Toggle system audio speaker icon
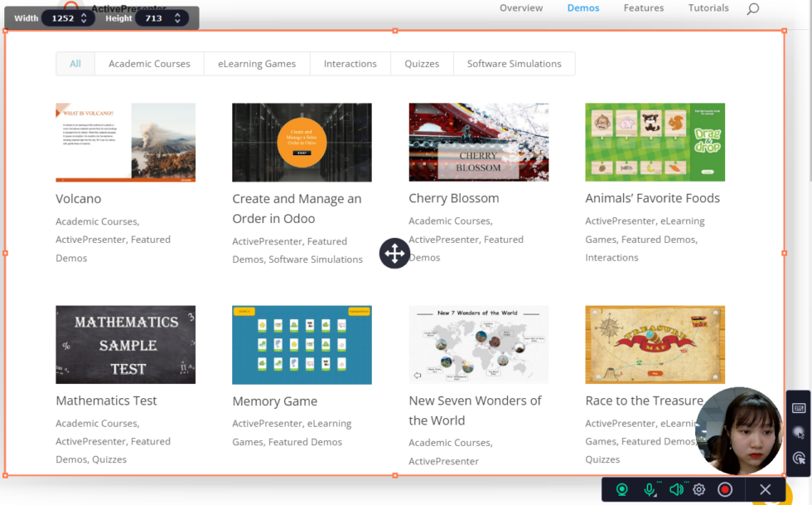This screenshot has width=812, height=505. (x=676, y=490)
